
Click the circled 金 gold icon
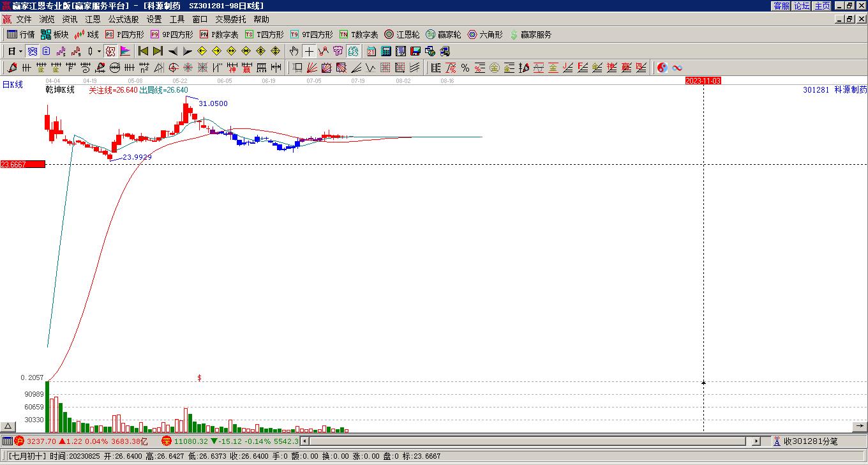click(494, 68)
